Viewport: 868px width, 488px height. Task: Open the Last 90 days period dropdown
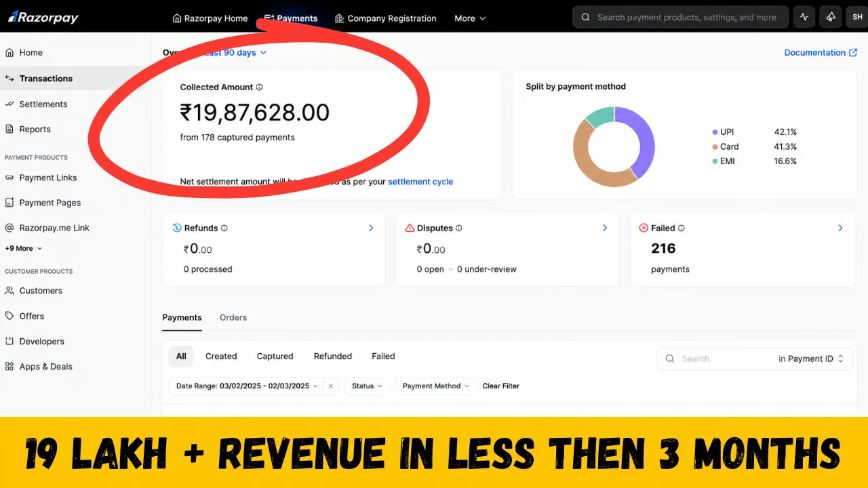click(x=235, y=53)
